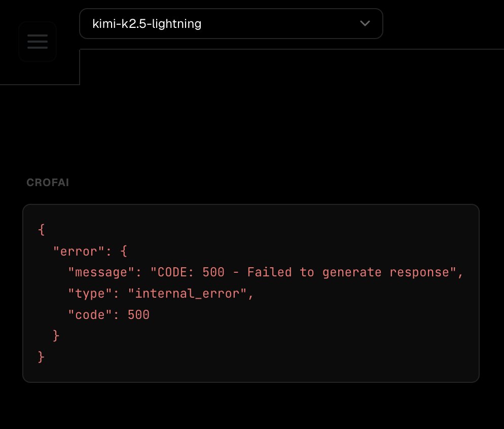Click the "message" error line text
Viewport: 504px width, 429px height.
tap(266, 272)
